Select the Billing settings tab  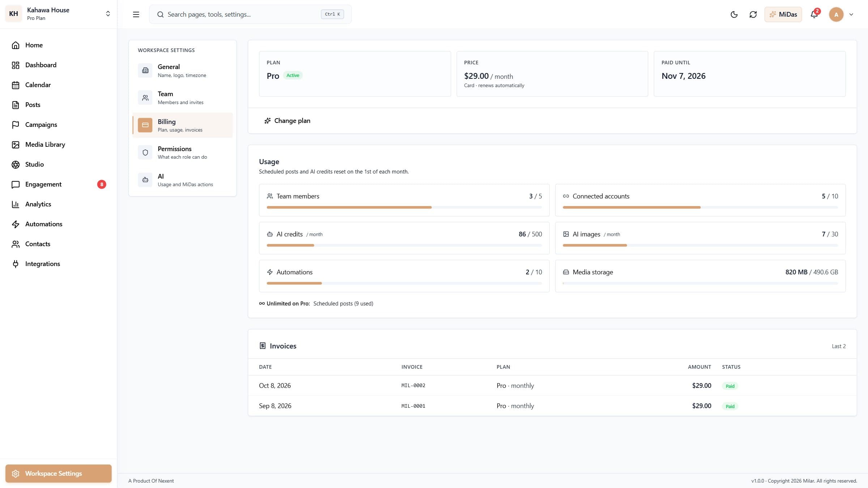click(x=183, y=125)
